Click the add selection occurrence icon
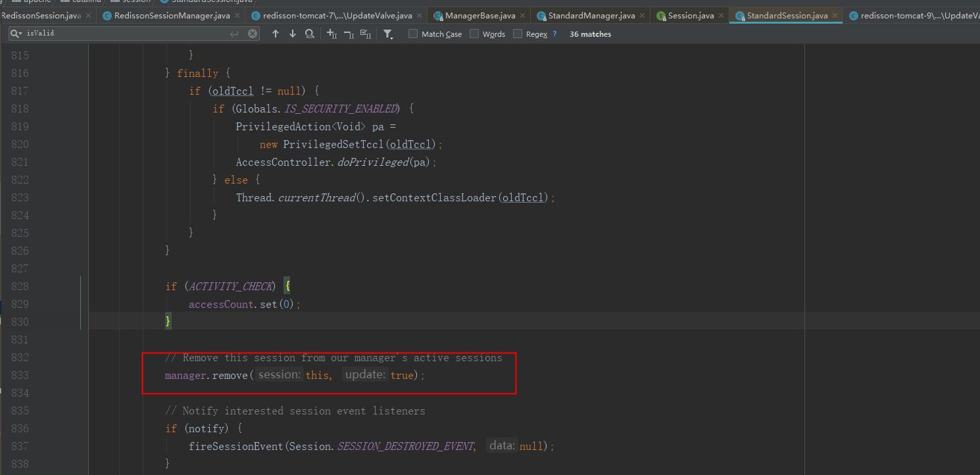Screen dimensions: 980x475 (331, 34)
